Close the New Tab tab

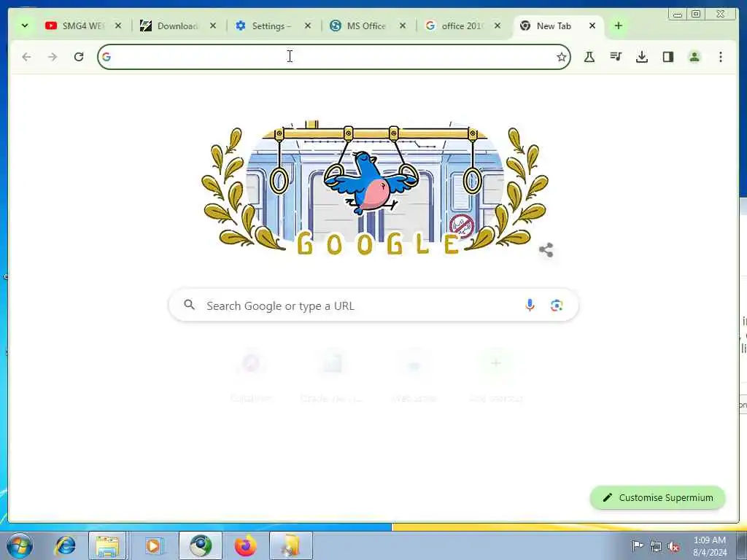click(x=592, y=26)
